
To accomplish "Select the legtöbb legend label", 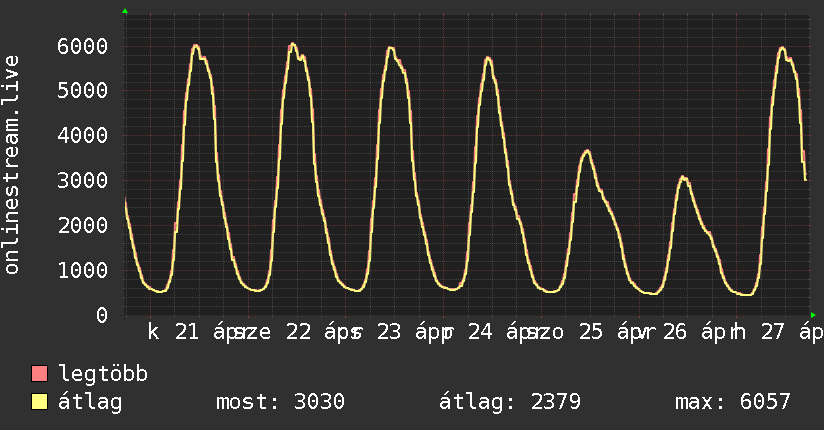I will coord(103,374).
